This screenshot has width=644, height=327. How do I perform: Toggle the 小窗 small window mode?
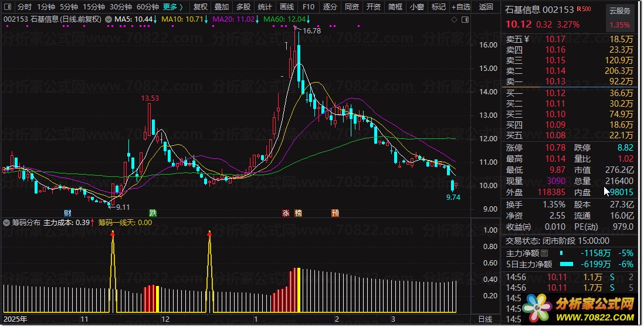(417, 7)
